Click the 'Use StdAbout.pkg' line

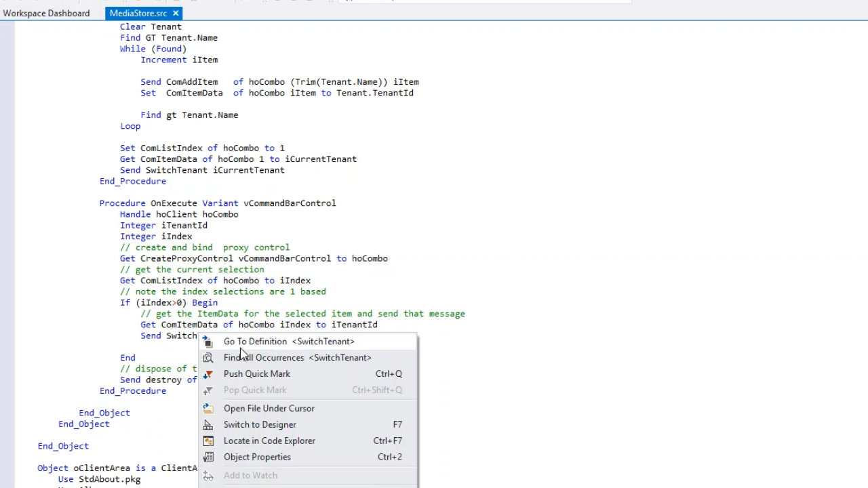tap(99, 479)
